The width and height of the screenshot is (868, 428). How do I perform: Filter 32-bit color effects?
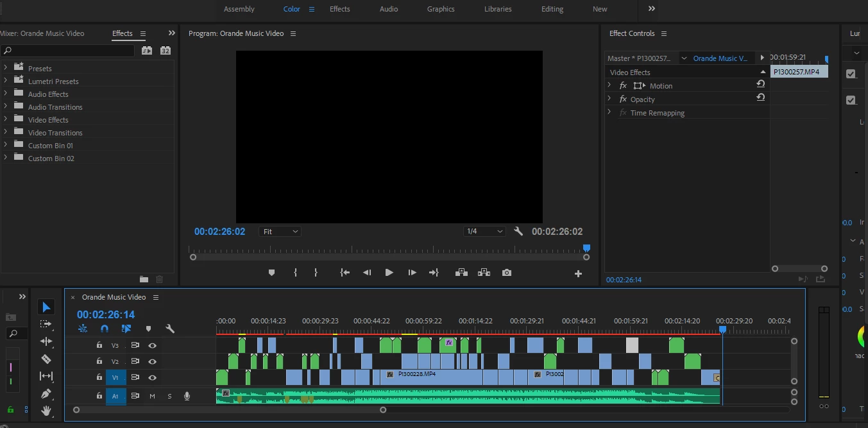point(165,50)
